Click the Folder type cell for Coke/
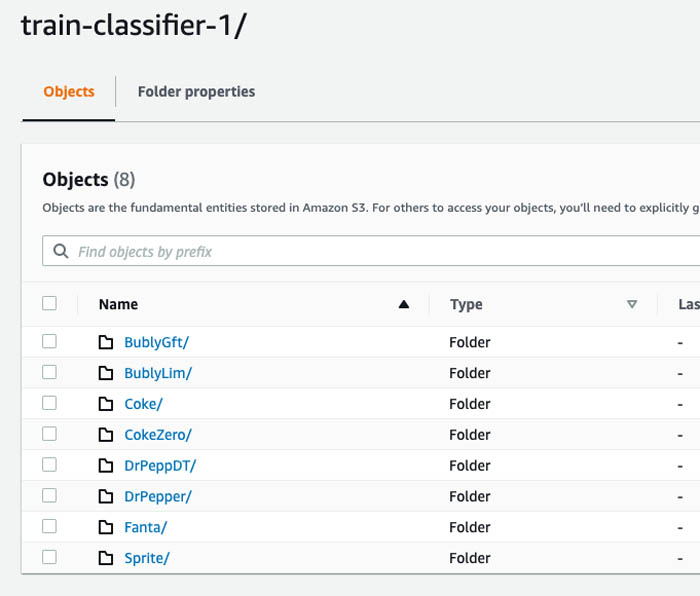 pyautogui.click(x=470, y=404)
